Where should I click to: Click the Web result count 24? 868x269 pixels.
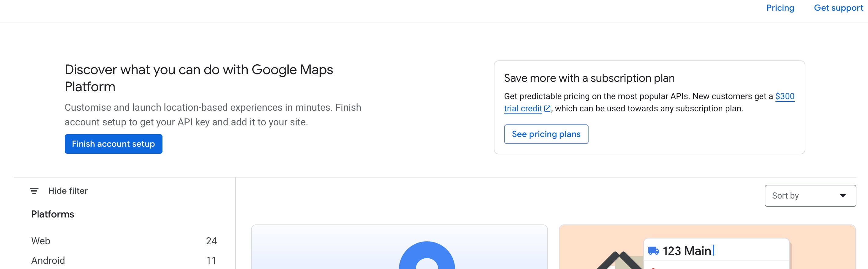[211, 241]
